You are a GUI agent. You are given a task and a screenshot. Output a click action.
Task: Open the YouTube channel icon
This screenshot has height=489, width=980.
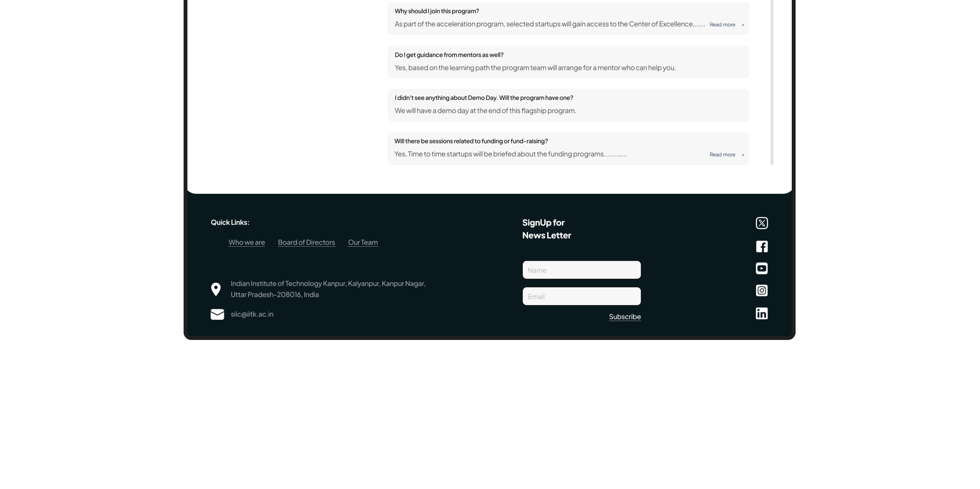(x=762, y=268)
